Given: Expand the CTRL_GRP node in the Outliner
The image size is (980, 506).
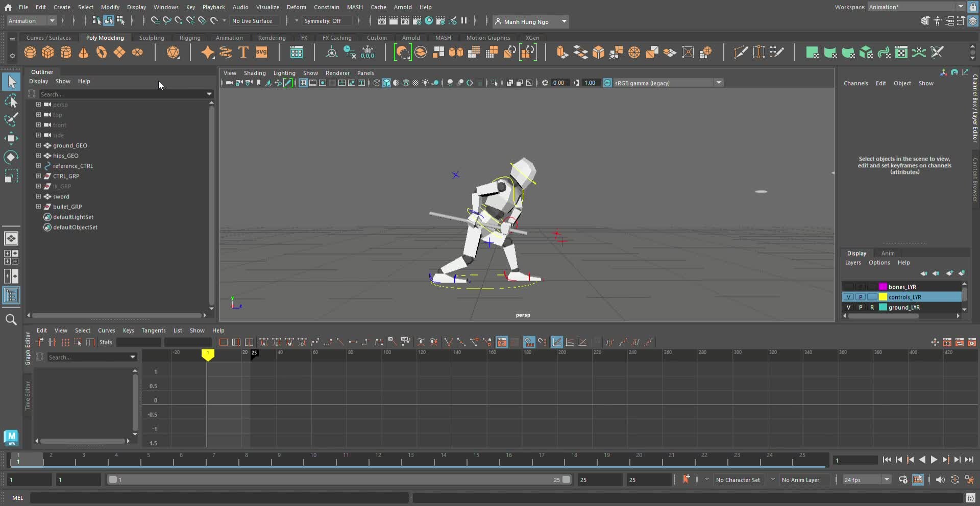Looking at the screenshot, I should click(38, 176).
